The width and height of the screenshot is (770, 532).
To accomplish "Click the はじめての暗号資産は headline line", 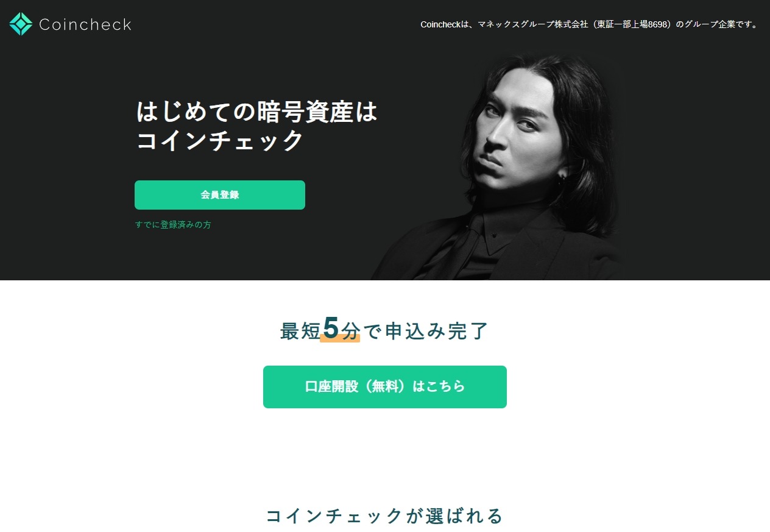I will click(x=257, y=112).
